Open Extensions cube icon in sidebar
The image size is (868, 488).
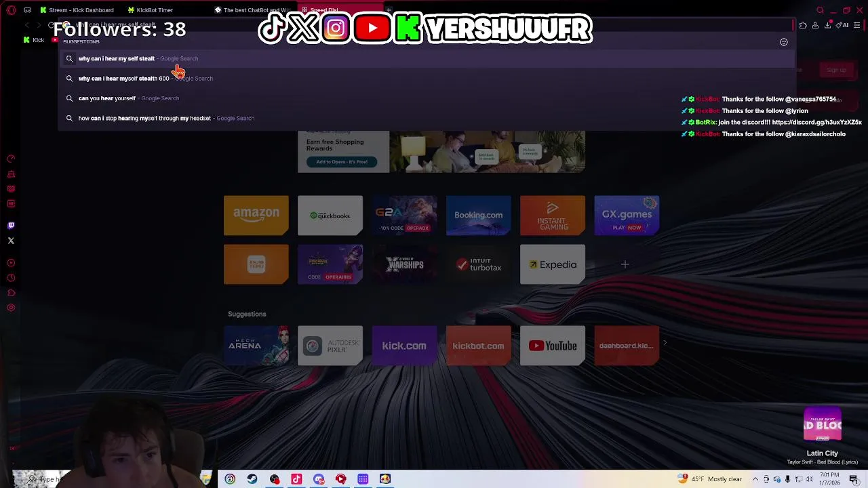tap(11, 293)
